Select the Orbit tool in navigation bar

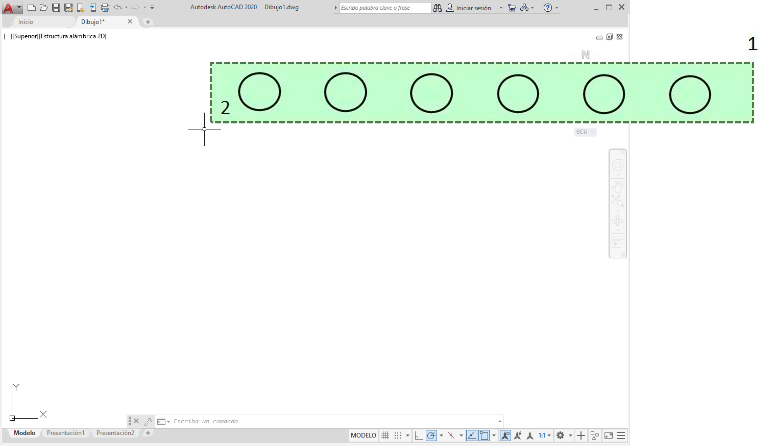click(x=618, y=221)
